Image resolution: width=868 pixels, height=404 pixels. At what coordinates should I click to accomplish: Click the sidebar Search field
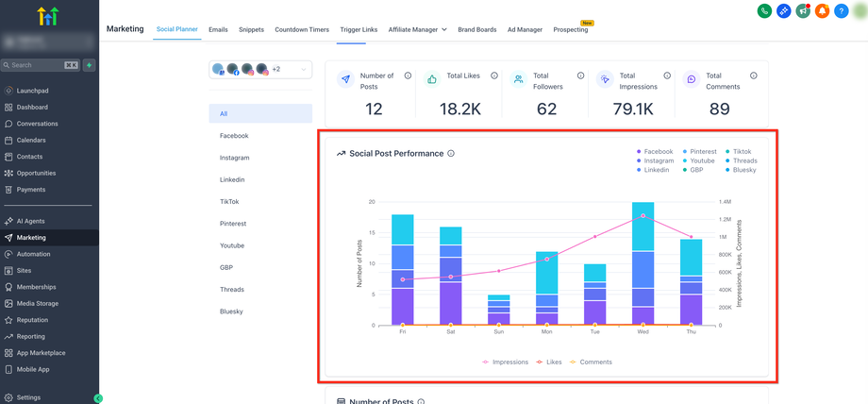pyautogui.click(x=38, y=65)
